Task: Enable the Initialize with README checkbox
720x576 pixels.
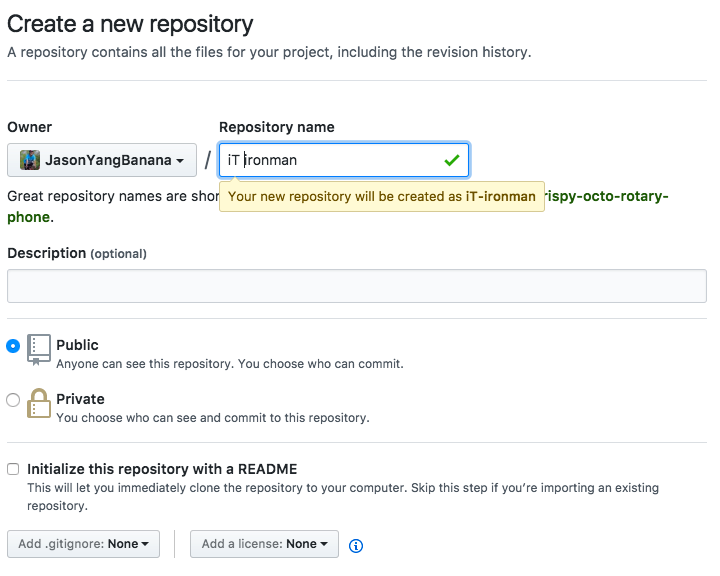Action: point(13,469)
